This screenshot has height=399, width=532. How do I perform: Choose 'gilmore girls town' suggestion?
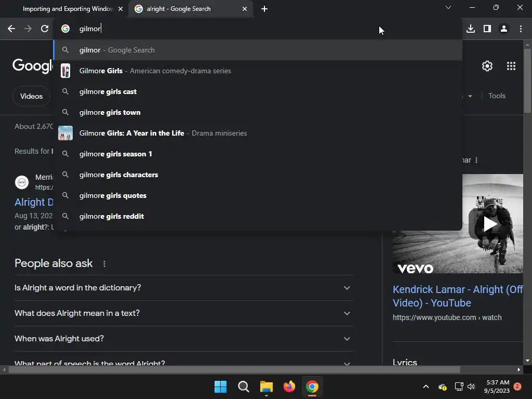click(258, 112)
